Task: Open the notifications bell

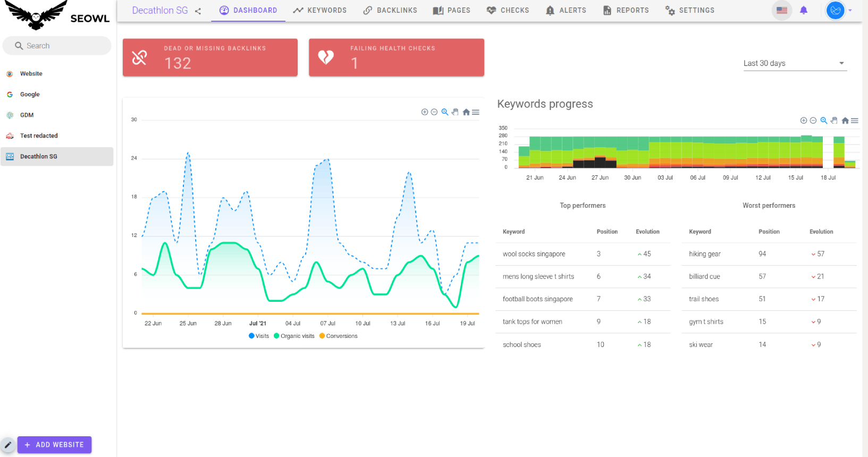Action: coord(804,10)
